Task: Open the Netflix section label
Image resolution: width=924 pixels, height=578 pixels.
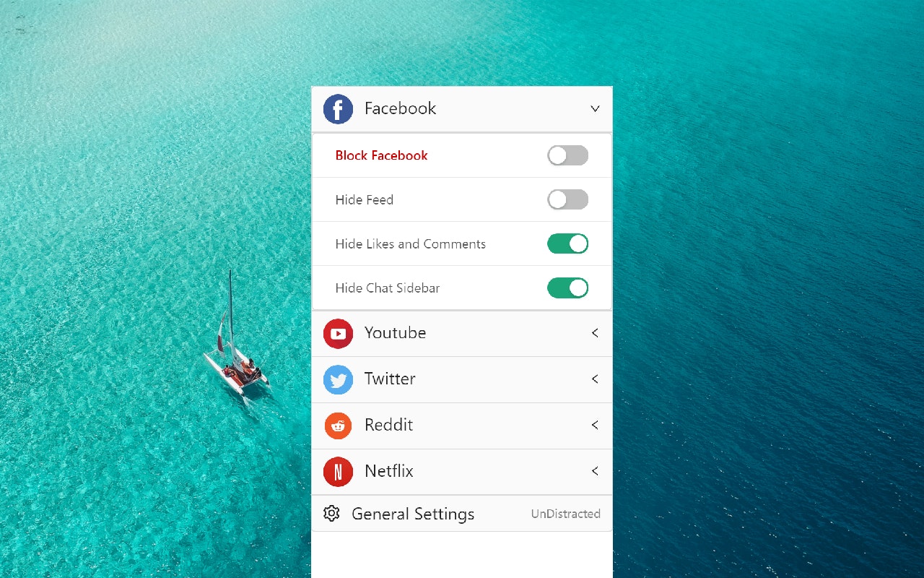Action: 388,471
